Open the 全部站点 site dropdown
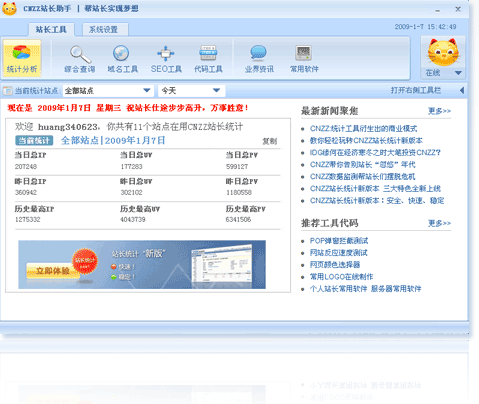Screen dimensions: 479x404 (x=108, y=91)
